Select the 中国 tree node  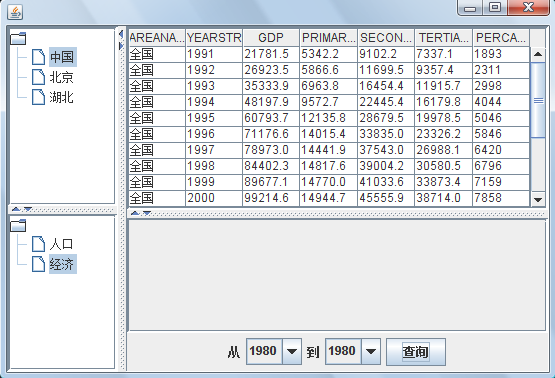(63, 57)
